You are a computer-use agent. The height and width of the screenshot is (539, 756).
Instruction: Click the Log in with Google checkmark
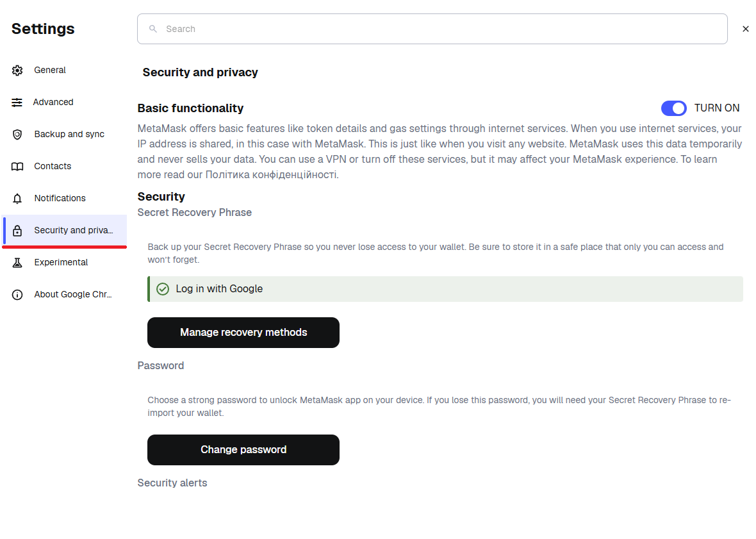click(x=163, y=289)
